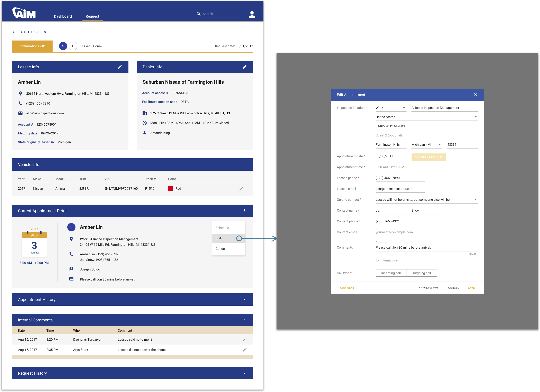
Task: Click the search magnifier icon
Action: 199,14
